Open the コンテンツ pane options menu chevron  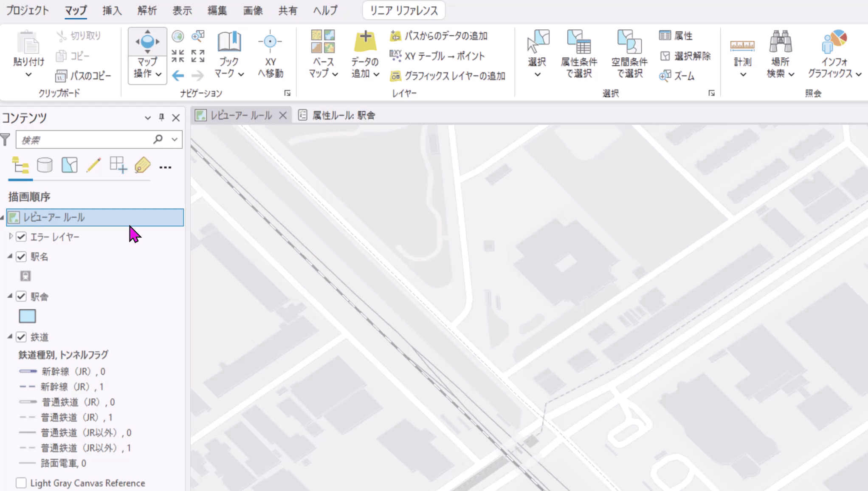click(x=147, y=118)
